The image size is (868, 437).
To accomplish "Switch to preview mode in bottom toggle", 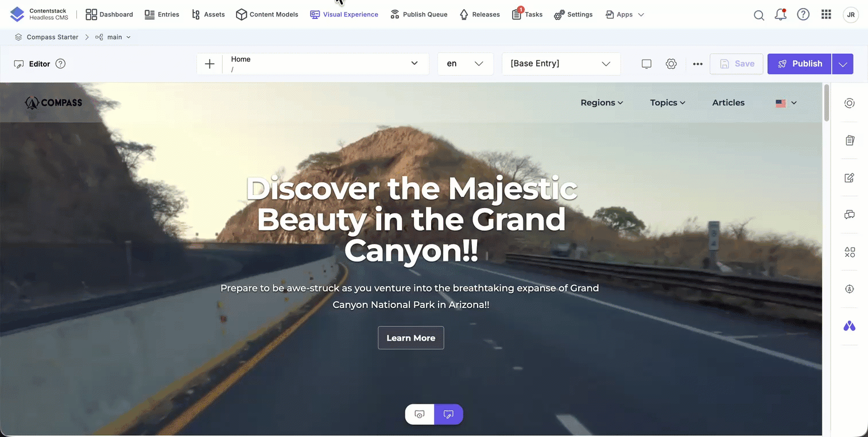I will click(x=420, y=415).
